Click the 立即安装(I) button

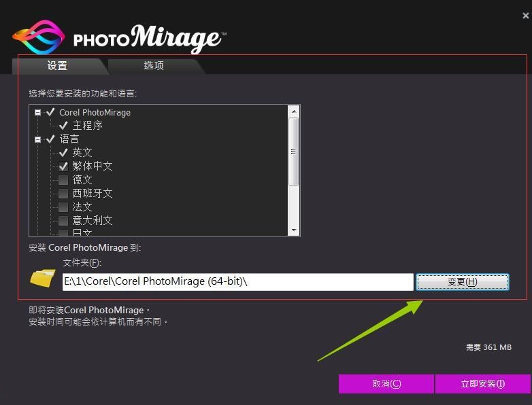click(482, 384)
